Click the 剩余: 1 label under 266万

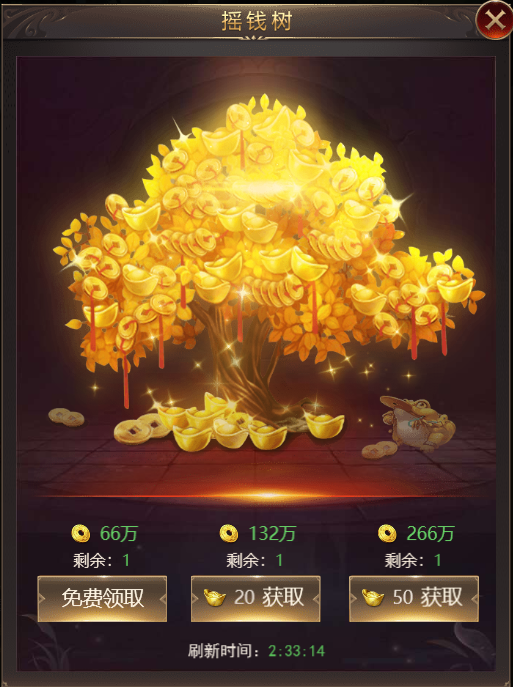tap(413, 560)
